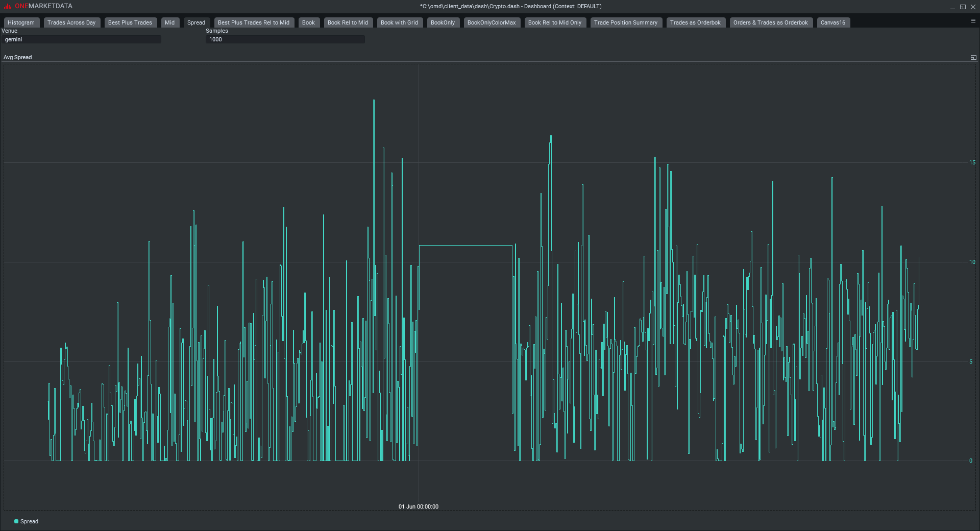This screenshot has width=980, height=531.
Task: Click the Samples field showing 1000
Action: pyautogui.click(x=285, y=39)
